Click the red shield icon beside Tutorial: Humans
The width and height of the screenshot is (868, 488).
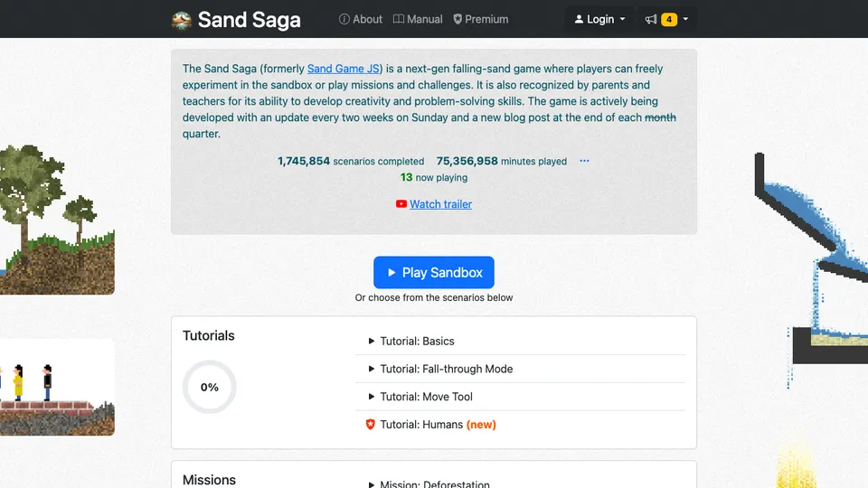tap(371, 425)
